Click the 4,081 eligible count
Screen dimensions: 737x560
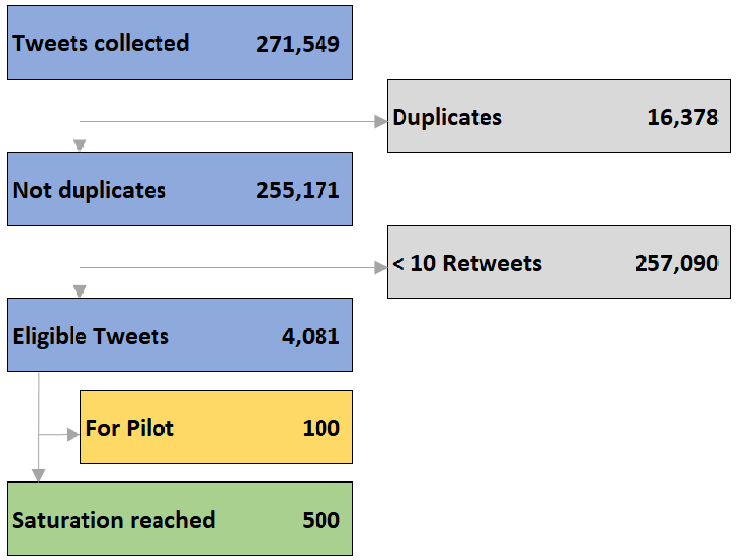311,337
